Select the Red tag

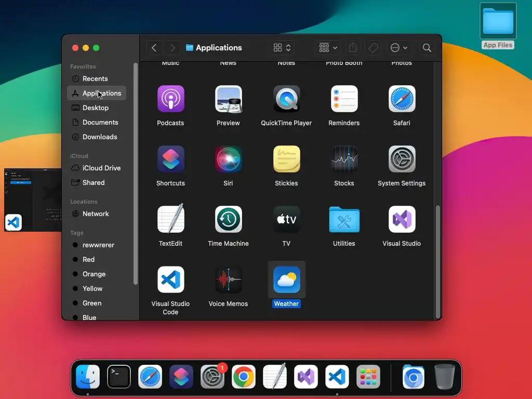[97, 260]
